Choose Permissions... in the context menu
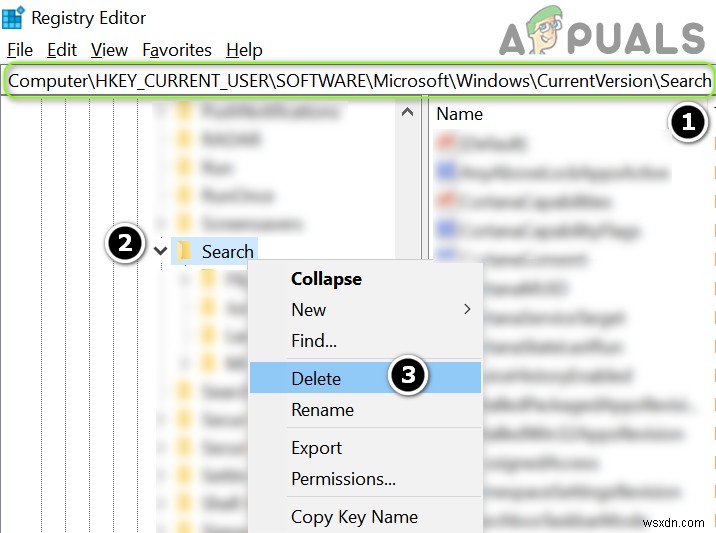Screen dimensions: 716x533 tap(365, 479)
